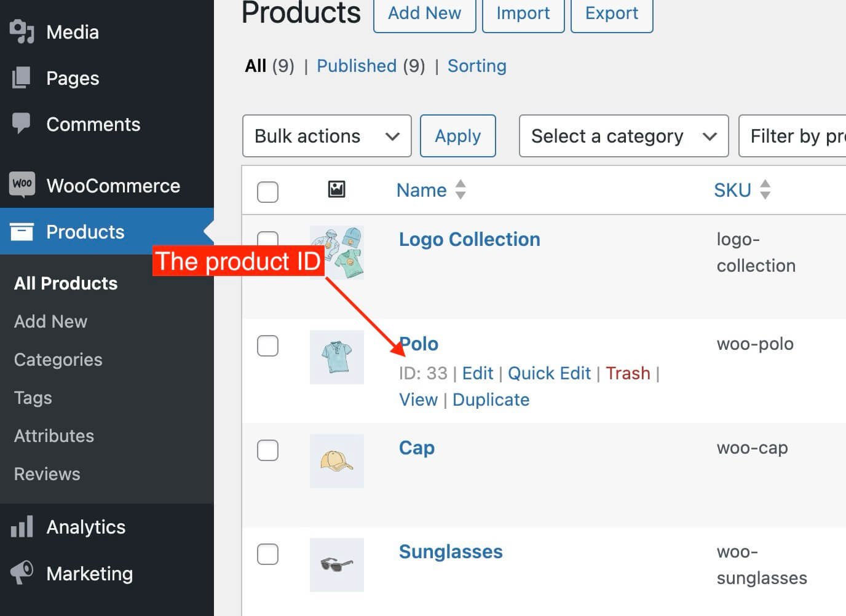Open the Cap product

417,448
